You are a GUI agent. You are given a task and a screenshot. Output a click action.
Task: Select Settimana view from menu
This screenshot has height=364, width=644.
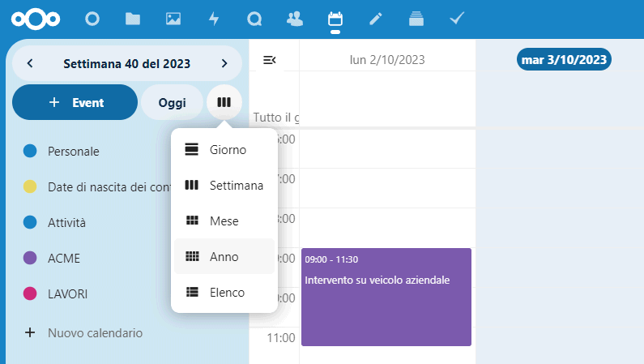224,186
